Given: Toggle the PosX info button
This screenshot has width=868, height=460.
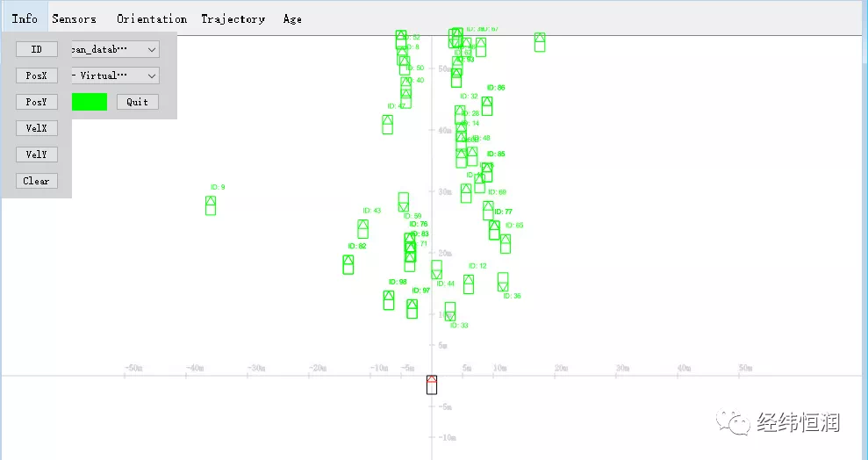Looking at the screenshot, I should coord(37,75).
